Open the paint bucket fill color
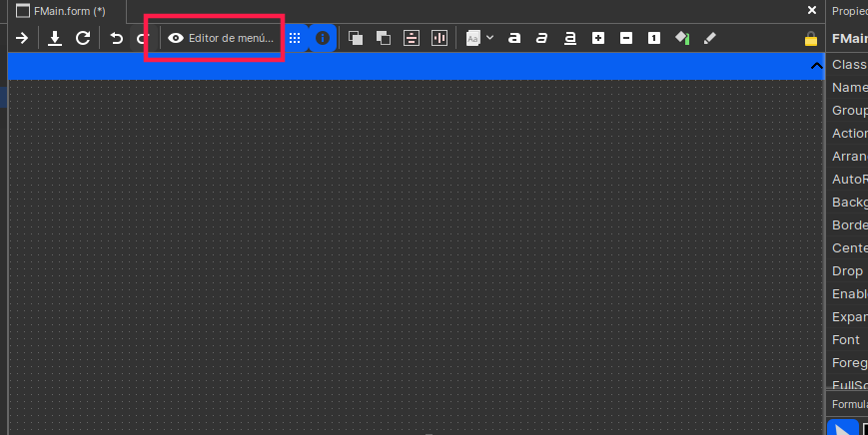Viewport: 868px width, 435px height. click(x=682, y=38)
